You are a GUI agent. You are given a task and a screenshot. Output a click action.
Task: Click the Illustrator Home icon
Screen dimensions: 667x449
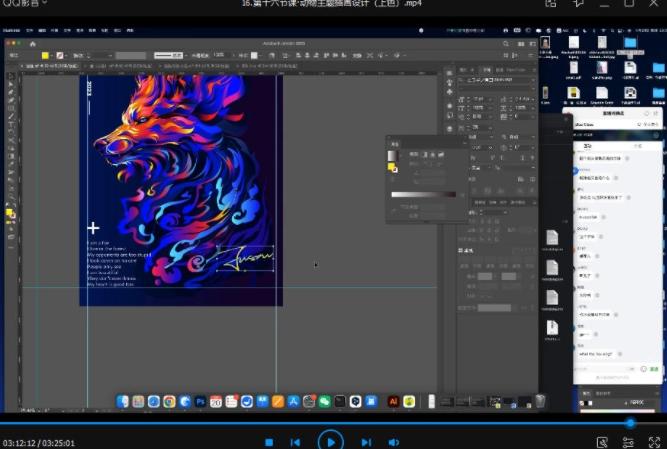(x=32, y=44)
